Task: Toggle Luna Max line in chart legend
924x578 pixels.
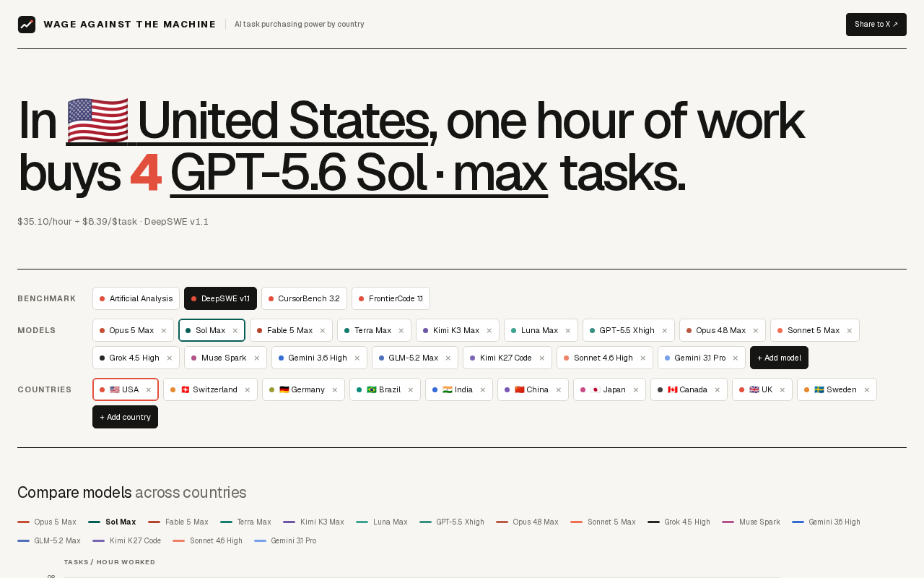Action: point(382,522)
